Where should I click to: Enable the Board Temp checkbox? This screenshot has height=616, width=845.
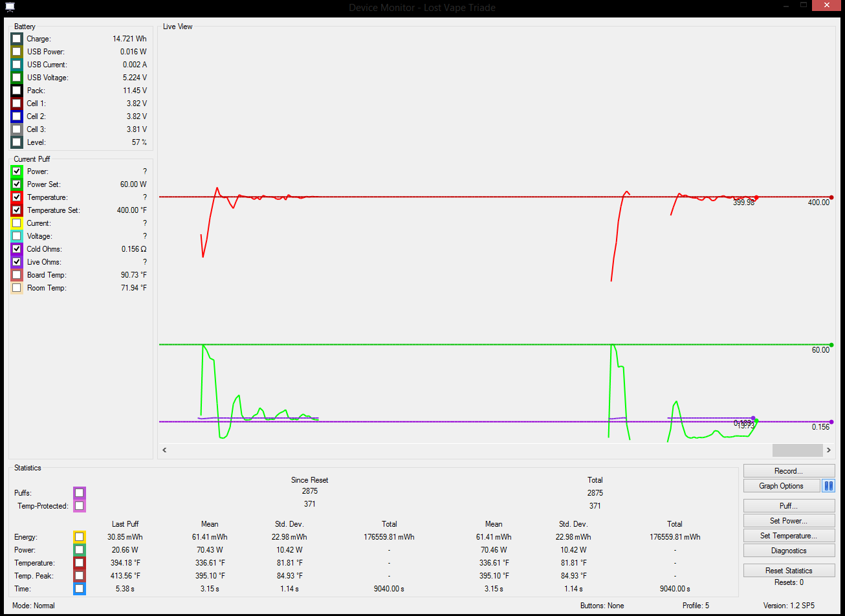click(17, 275)
